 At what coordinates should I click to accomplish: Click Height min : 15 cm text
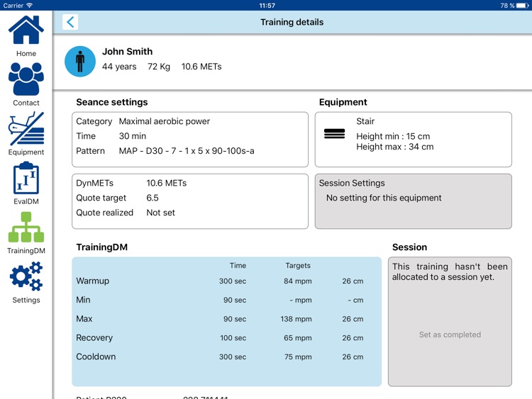point(393,136)
